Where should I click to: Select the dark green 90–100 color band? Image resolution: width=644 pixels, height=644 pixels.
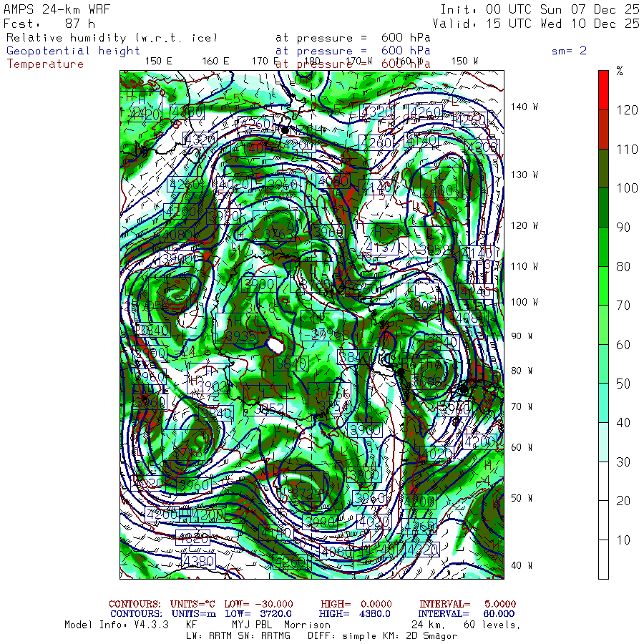click(603, 208)
